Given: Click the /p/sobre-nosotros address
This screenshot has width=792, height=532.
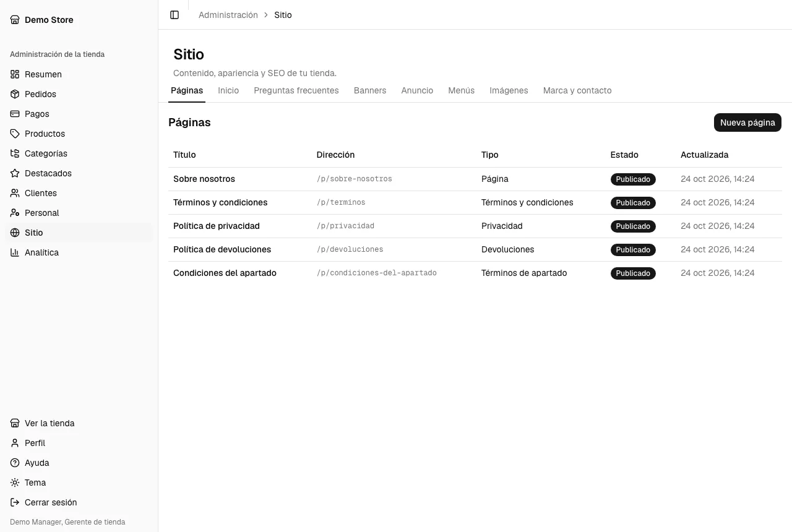Looking at the screenshot, I should [x=355, y=179].
